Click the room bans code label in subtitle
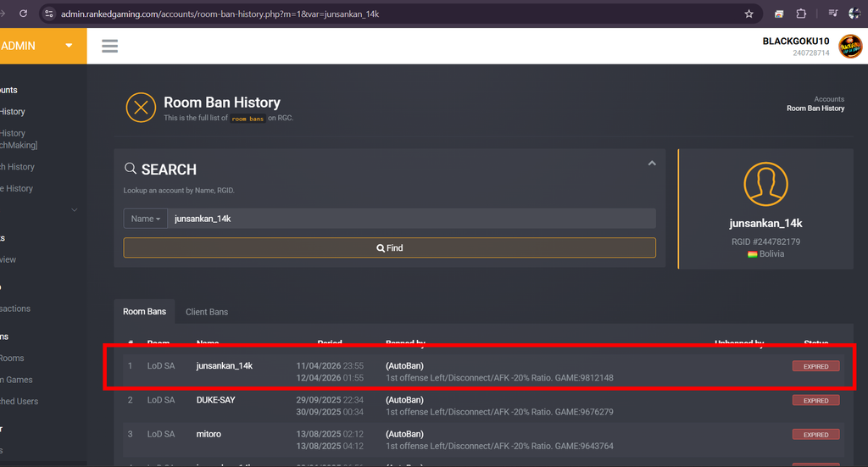Image resolution: width=868 pixels, height=467 pixels. 248,119
